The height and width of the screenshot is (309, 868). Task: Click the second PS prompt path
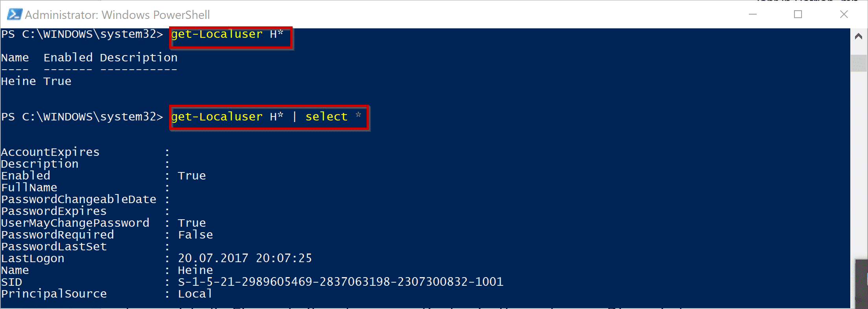click(x=82, y=117)
